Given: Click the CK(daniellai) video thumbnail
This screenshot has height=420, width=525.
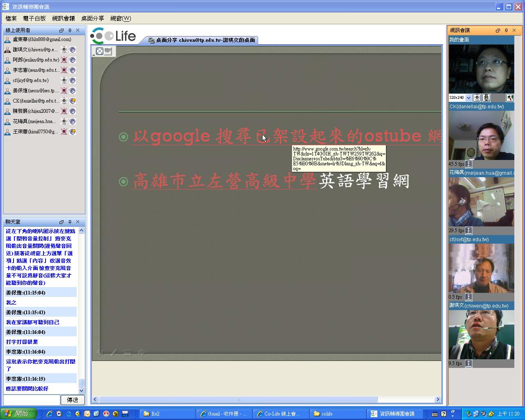Looking at the screenshot, I should click(481, 135).
